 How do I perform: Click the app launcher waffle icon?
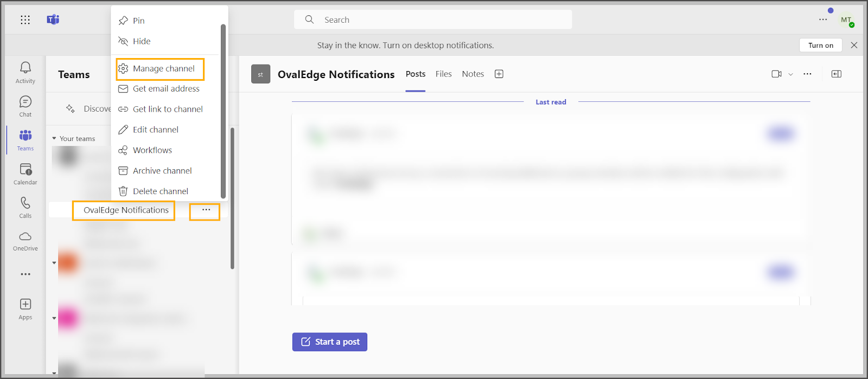[25, 20]
